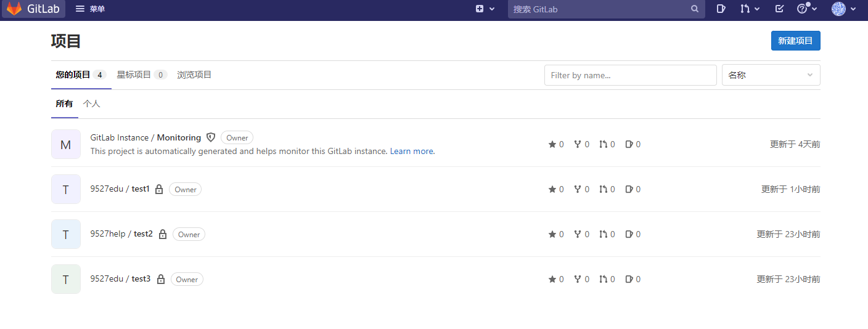Image resolution: width=868 pixels, height=329 pixels.
Task: Click the fork icon in test3 row
Action: (578, 279)
